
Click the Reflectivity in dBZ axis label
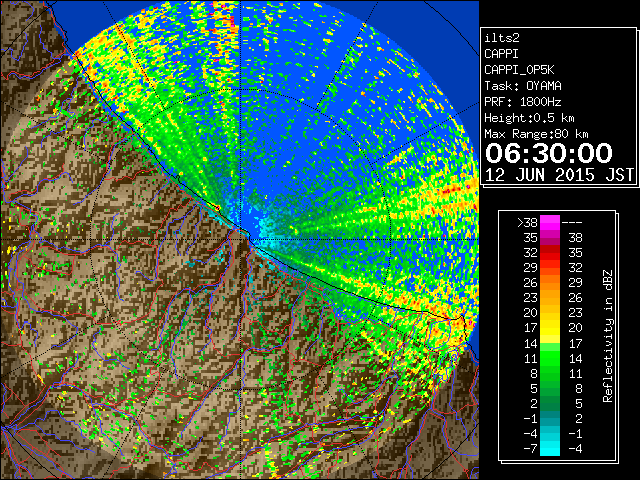(x=607, y=336)
